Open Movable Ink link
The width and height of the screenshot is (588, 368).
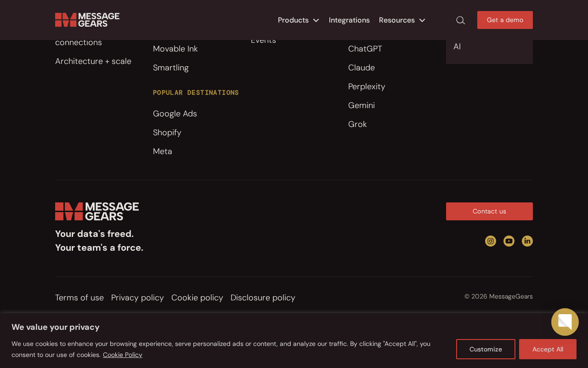coord(175,49)
